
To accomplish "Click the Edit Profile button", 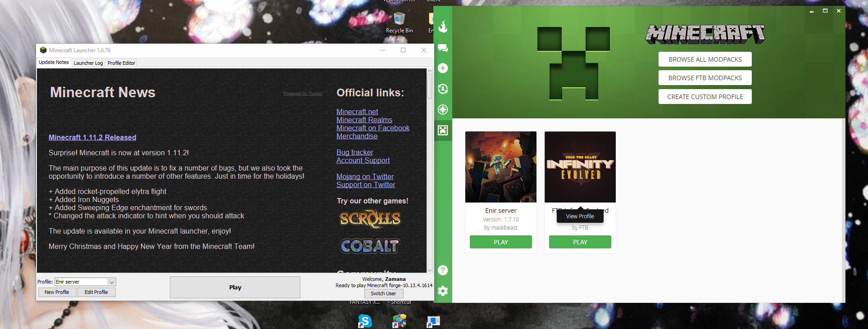I will click(x=96, y=292).
